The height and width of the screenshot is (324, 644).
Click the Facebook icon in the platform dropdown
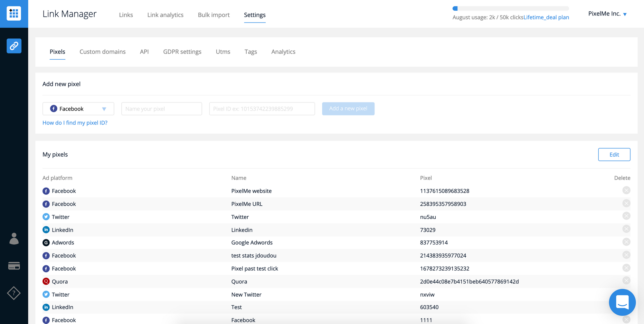54,109
